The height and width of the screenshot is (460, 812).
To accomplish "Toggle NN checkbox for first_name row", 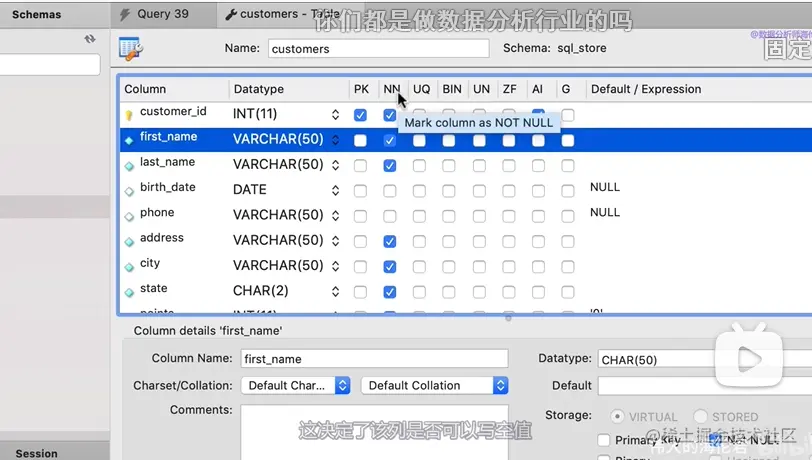I will pos(389,140).
